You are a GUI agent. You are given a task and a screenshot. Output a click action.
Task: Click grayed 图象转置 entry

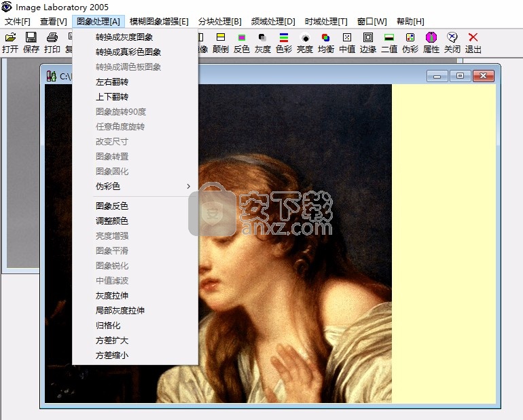(x=135, y=157)
